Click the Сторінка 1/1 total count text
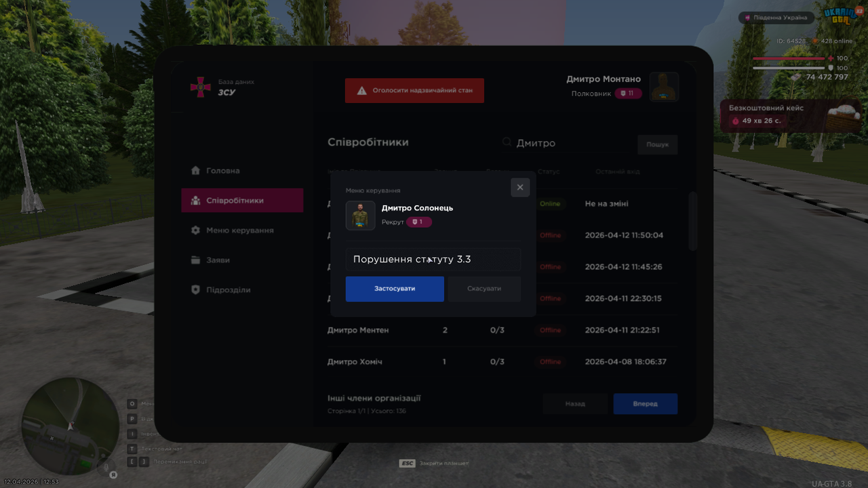Screen dimensions: 868x488 tap(367, 411)
